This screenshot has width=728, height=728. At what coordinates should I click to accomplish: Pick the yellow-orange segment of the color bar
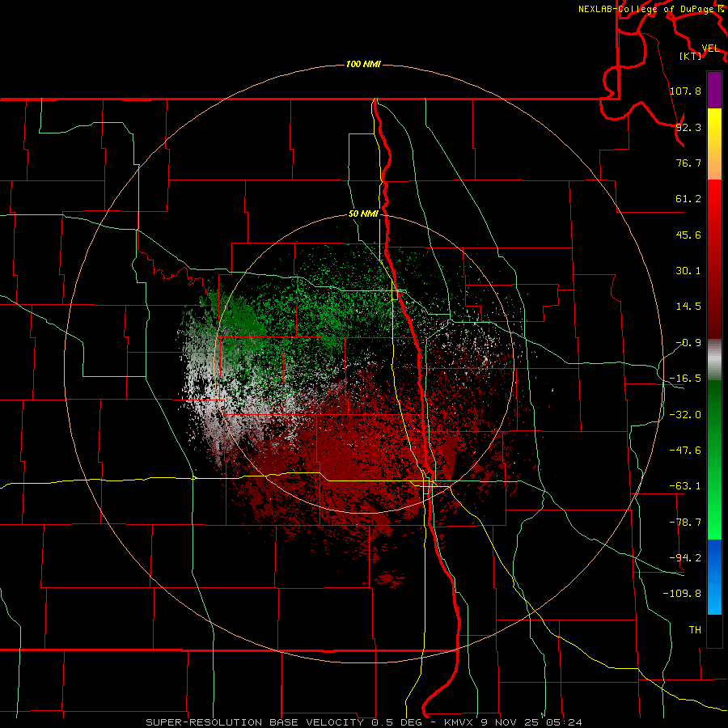[714, 144]
